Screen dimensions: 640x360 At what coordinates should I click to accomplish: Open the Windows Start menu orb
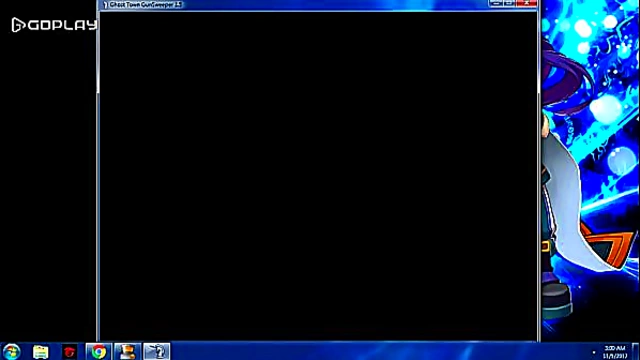coord(11,351)
